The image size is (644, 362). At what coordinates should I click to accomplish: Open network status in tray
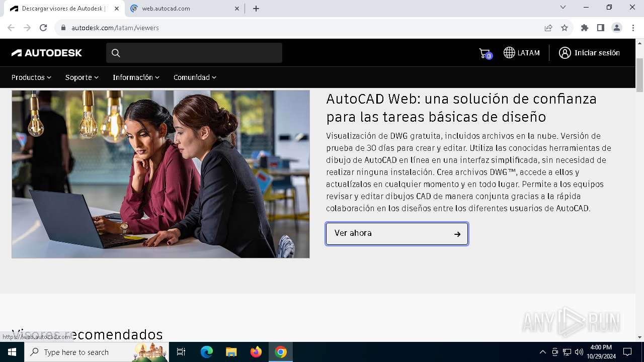pyautogui.click(x=567, y=352)
